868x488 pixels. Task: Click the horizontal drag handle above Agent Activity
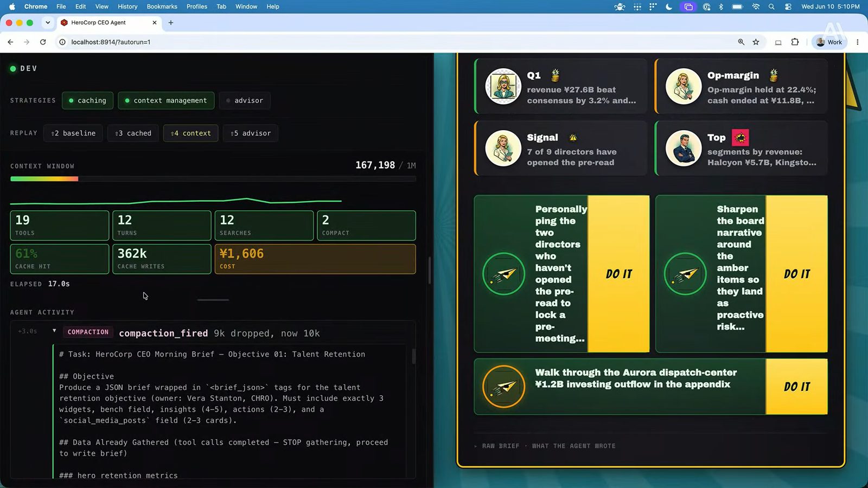coord(213,300)
